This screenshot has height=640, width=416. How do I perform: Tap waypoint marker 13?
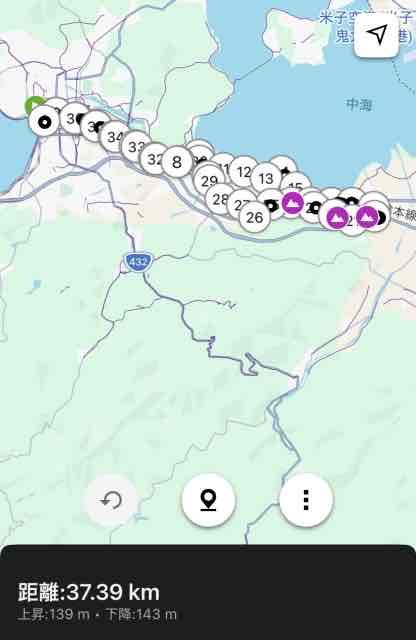point(266,178)
